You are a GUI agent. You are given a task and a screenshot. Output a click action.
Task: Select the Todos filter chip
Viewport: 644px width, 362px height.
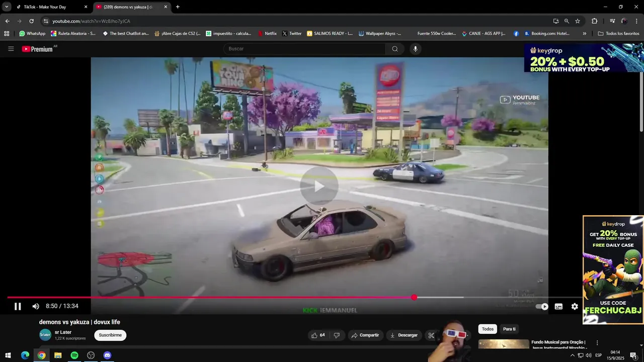point(488,329)
